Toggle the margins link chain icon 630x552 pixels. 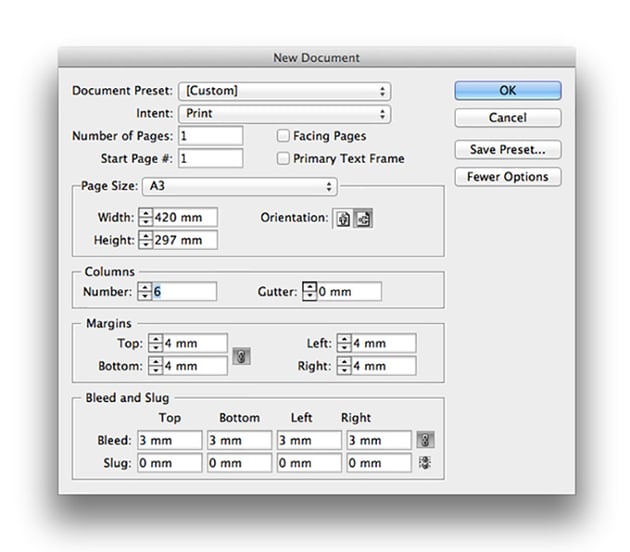coord(241,356)
